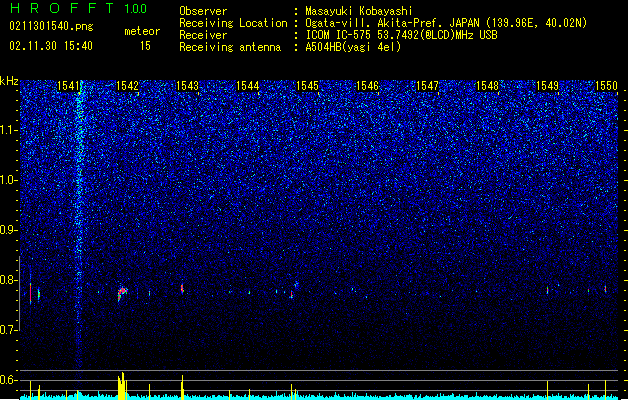Click the 1548 time marker
Image resolution: width=629 pixels, height=400 pixels.
point(487,86)
